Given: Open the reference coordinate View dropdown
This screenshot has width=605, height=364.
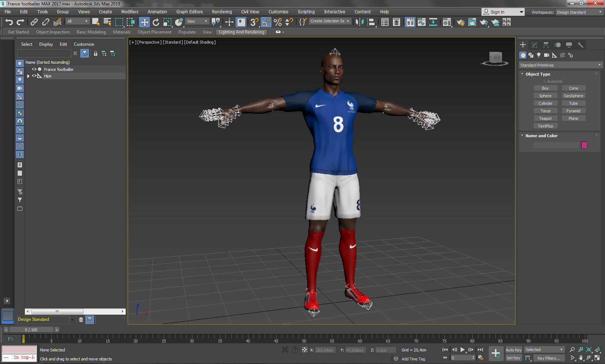Looking at the screenshot, I should [197, 22].
